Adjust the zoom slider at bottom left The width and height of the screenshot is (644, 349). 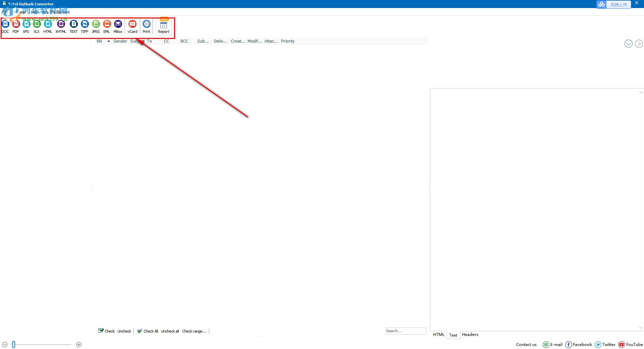(14, 344)
